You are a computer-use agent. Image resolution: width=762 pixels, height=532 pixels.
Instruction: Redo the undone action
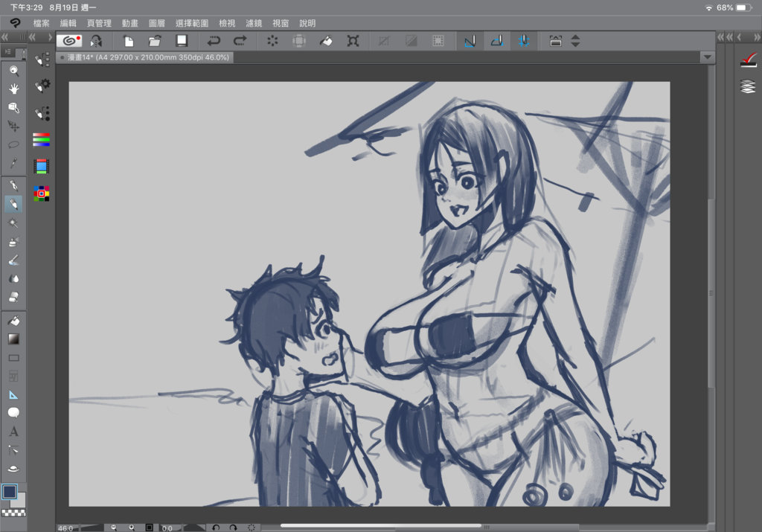click(x=240, y=42)
